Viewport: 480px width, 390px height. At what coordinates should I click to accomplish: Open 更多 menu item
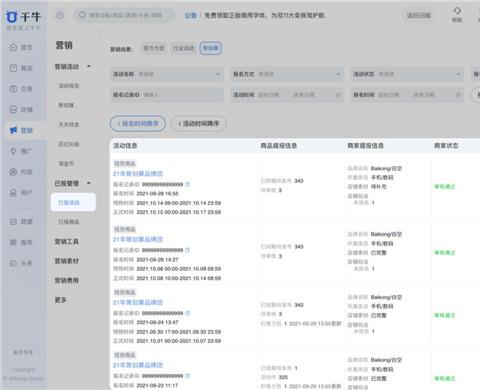[x=60, y=300]
